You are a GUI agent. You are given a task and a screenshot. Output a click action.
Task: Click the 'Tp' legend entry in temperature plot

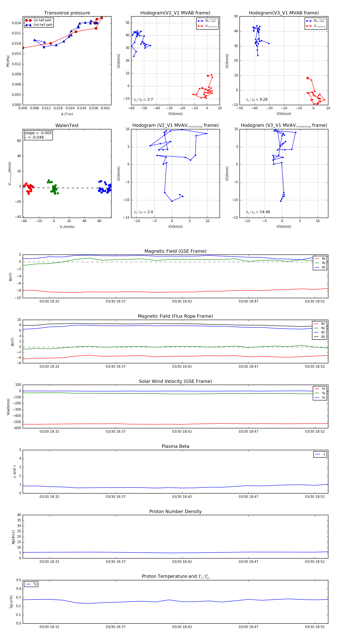pos(31,584)
